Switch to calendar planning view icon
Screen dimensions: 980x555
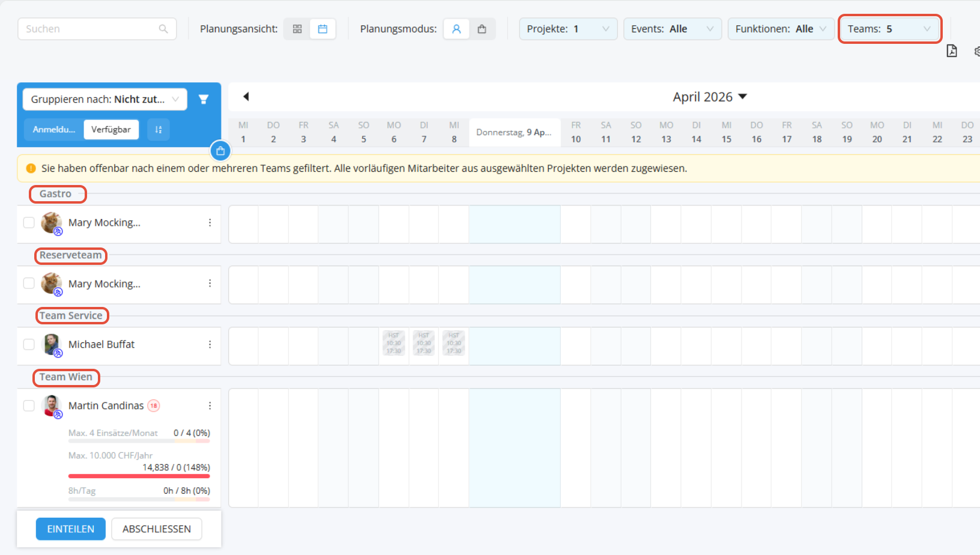[x=322, y=29]
